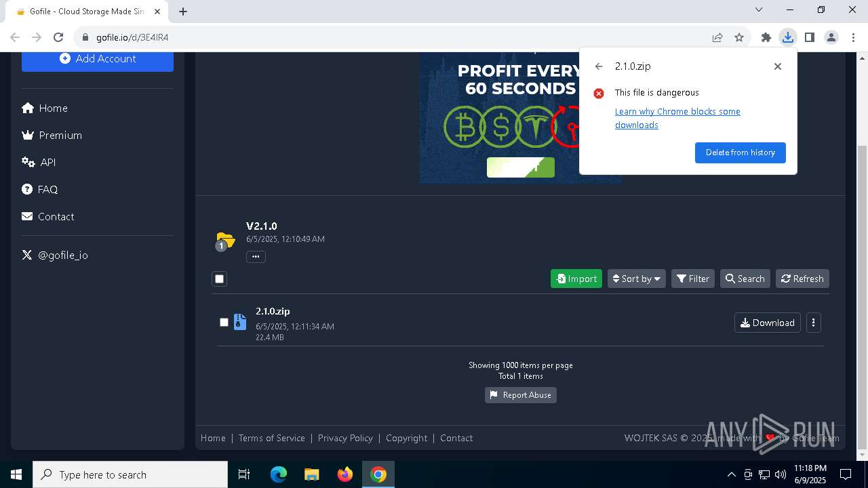Open FAQ in the sidebar
Viewport: 868px width, 488px height.
pos(40,189)
